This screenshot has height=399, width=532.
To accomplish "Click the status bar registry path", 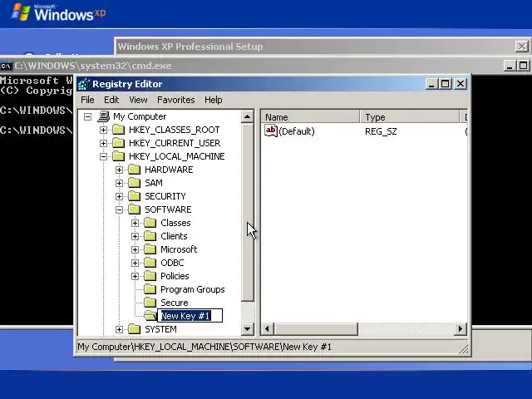I will 204,347.
